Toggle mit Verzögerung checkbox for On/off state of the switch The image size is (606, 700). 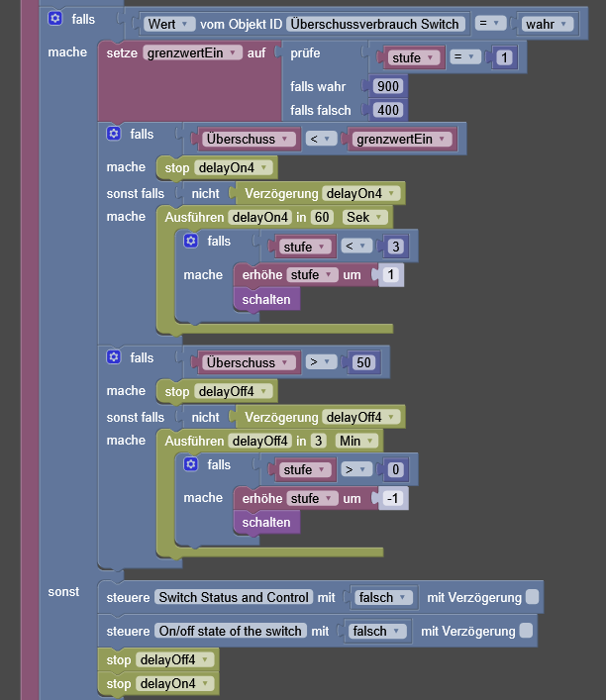click(527, 631)
